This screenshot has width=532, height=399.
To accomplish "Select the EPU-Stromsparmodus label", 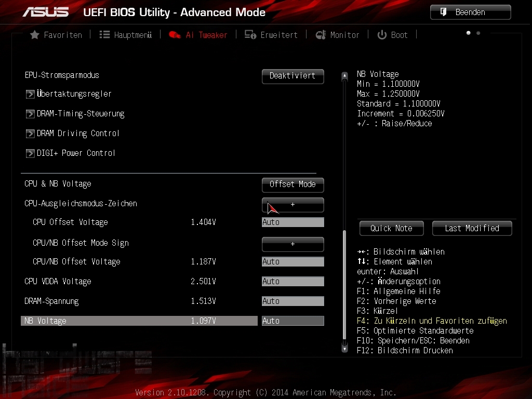I will click(x=62, y=75).
